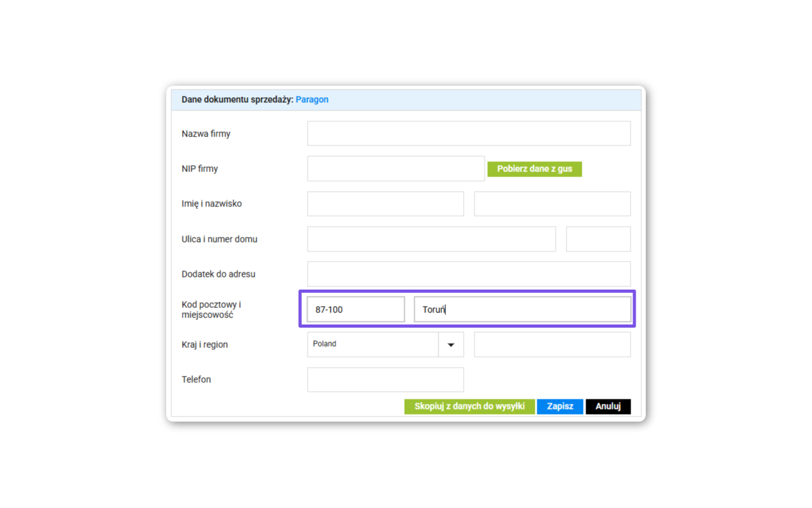Image resolution: width=812 pixels, height=508 pixels.
Task: Save the form with Zapisz
Action: pos(560,406)
